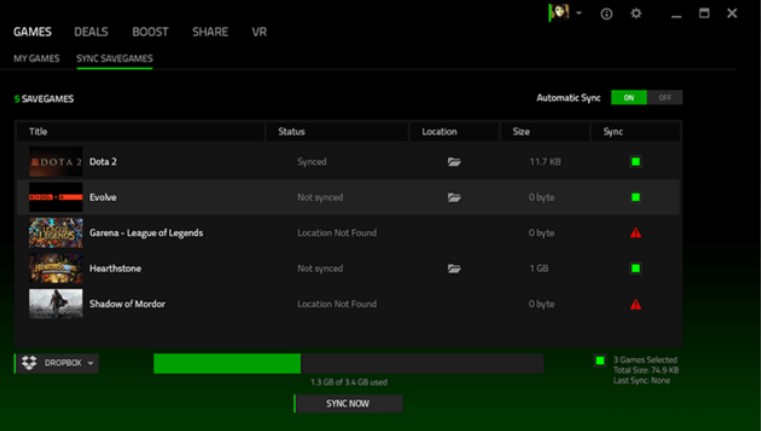This screenshot has width=761, height=431.
Task: Click the League of Legends thumbnail
Action: click(x=56, y=233)
